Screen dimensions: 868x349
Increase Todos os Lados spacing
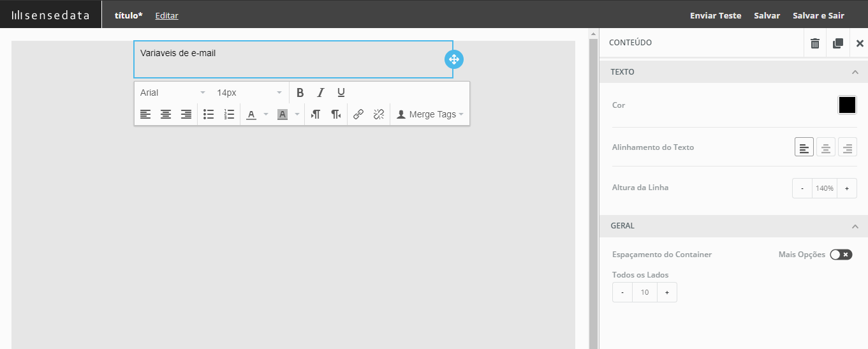[x=667, y=292]
